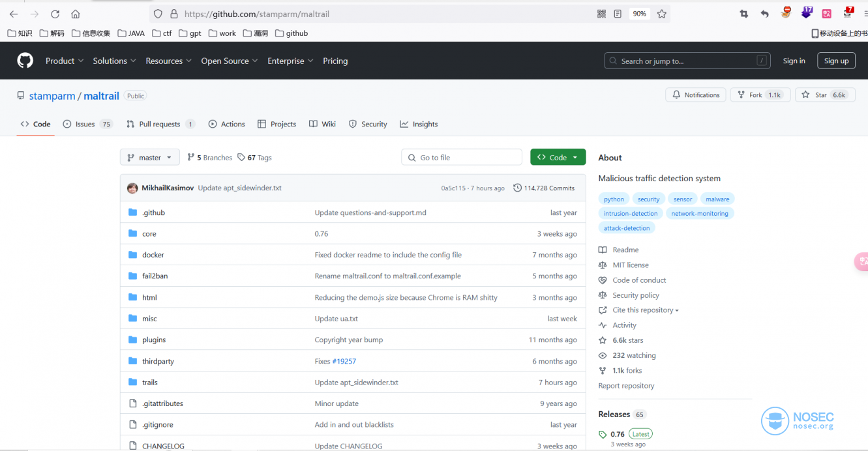Expand the Enterprise menu

[290, 61]
